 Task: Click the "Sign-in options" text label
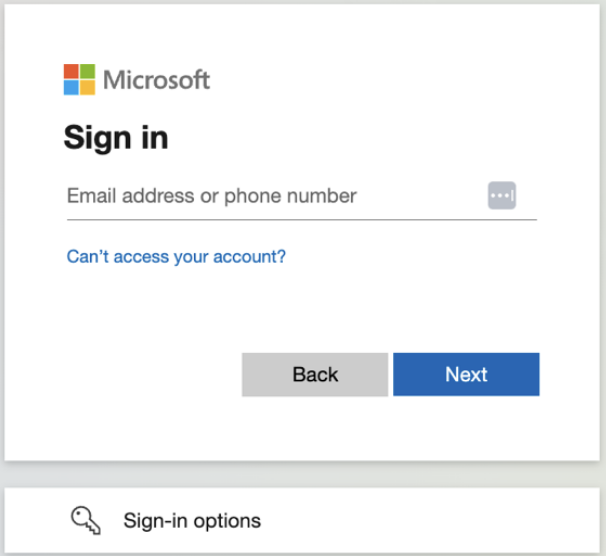192,520
